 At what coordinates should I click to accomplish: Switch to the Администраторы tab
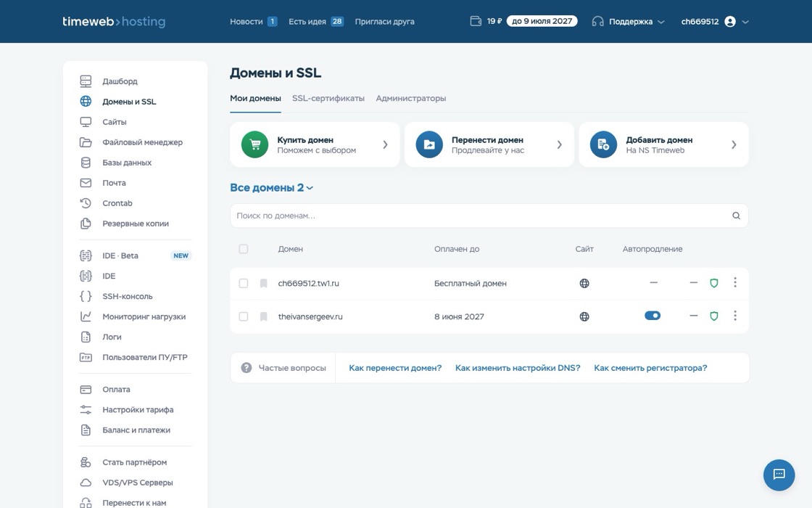410,99
